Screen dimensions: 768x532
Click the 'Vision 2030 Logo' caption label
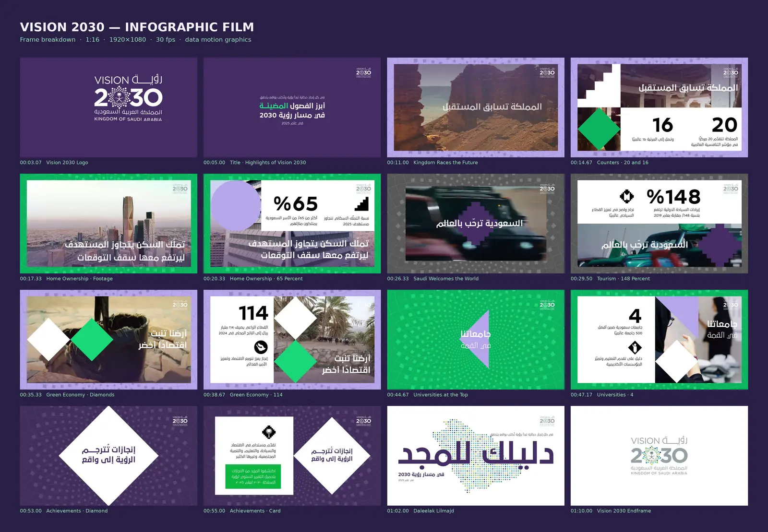pyautogui.click(x=67, y=163)
